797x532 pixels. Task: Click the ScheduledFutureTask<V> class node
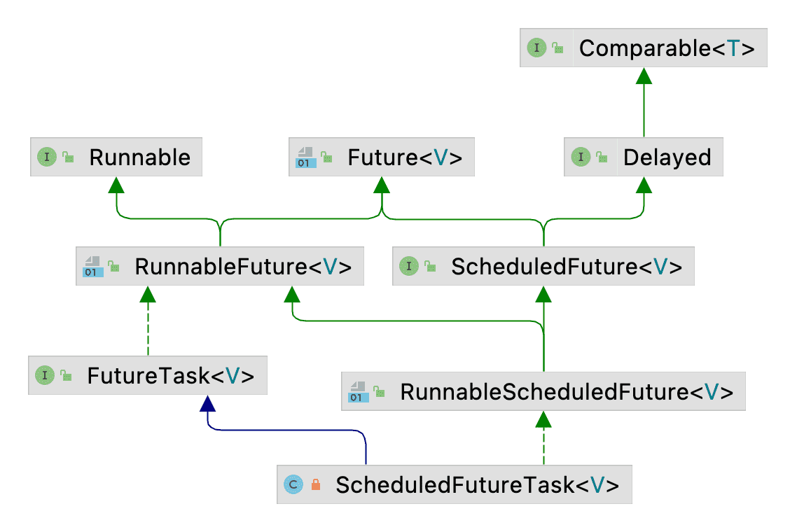click(x=476, y=484)
